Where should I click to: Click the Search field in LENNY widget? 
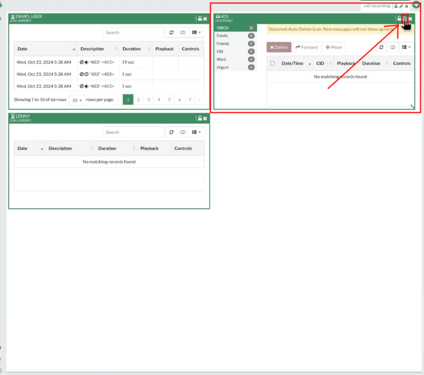(x=133, y=132)
